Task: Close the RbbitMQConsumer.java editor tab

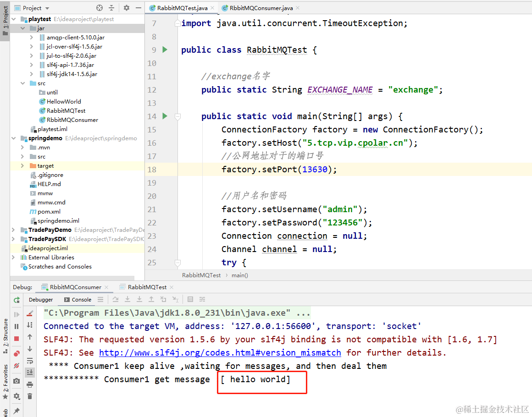Action: tap(298, 8)
